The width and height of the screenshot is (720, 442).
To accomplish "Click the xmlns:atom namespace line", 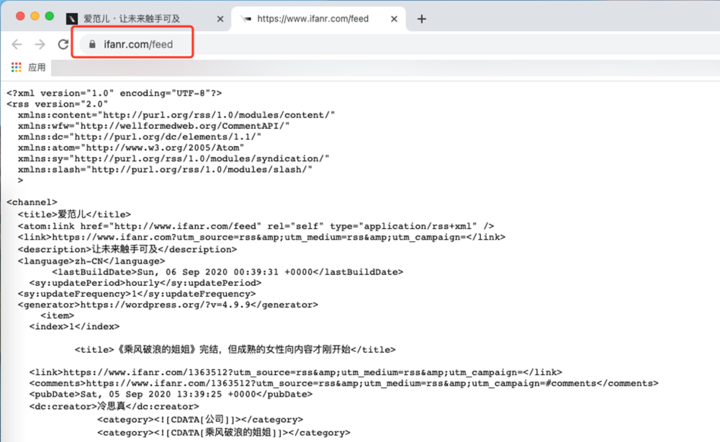I will click(131, 148).
